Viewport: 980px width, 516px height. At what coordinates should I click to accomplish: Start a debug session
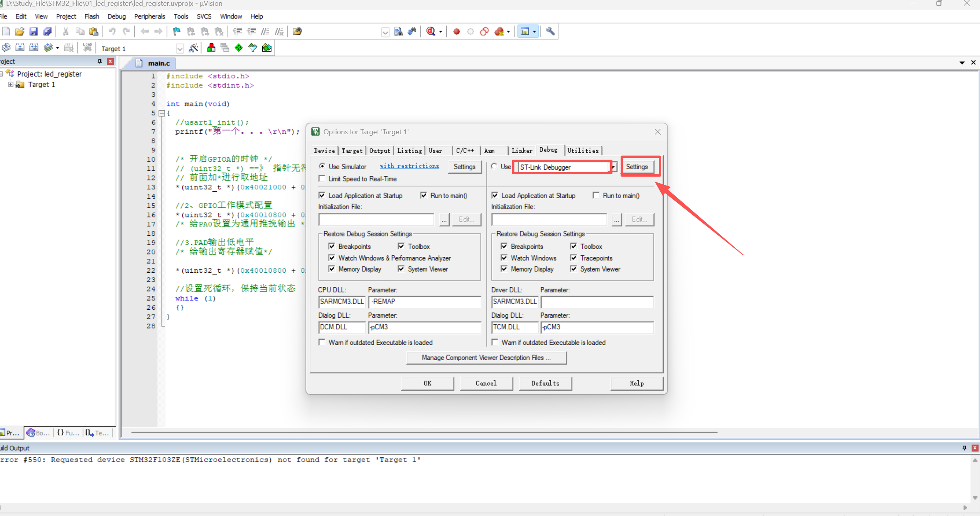(432, 31)
